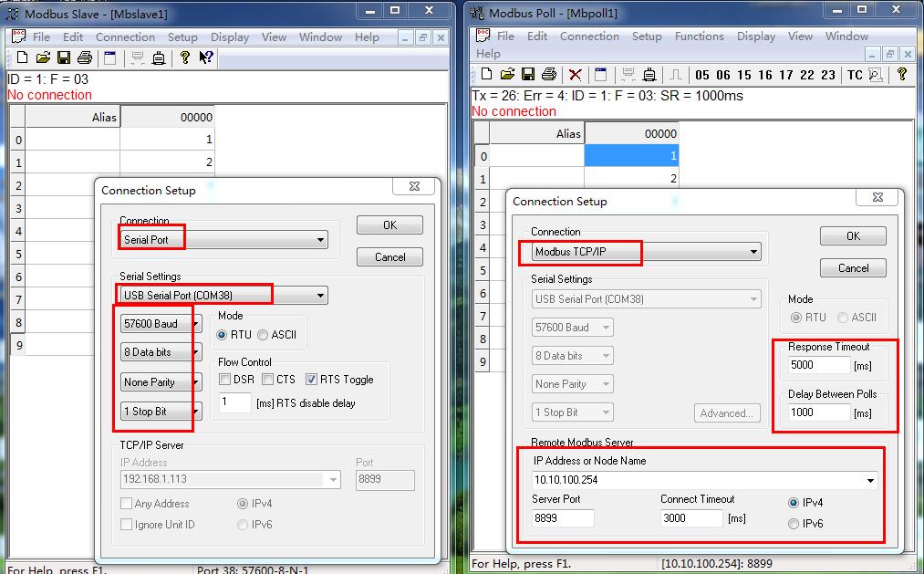
Task: Click the Save icon in Modbus Poll toolbar
Action: [527, 75]
